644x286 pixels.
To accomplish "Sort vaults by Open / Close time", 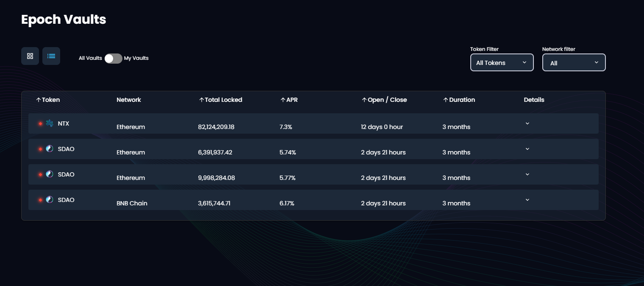I will coord(384,100).
